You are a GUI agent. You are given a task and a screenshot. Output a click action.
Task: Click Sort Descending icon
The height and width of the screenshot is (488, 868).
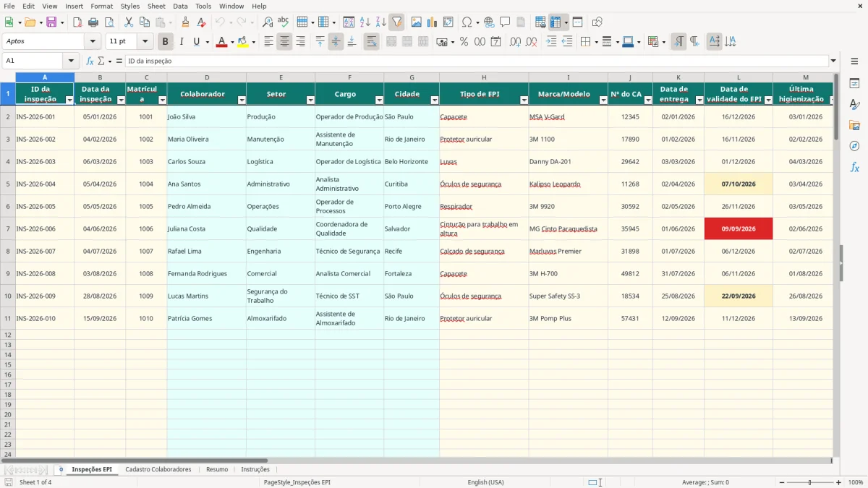pyautogui.click(x=381, y=22)
